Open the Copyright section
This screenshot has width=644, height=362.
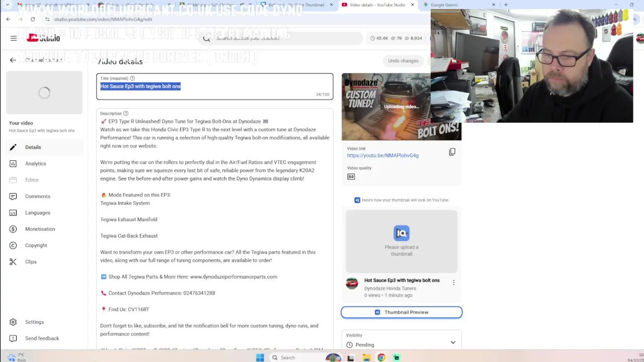45,245
